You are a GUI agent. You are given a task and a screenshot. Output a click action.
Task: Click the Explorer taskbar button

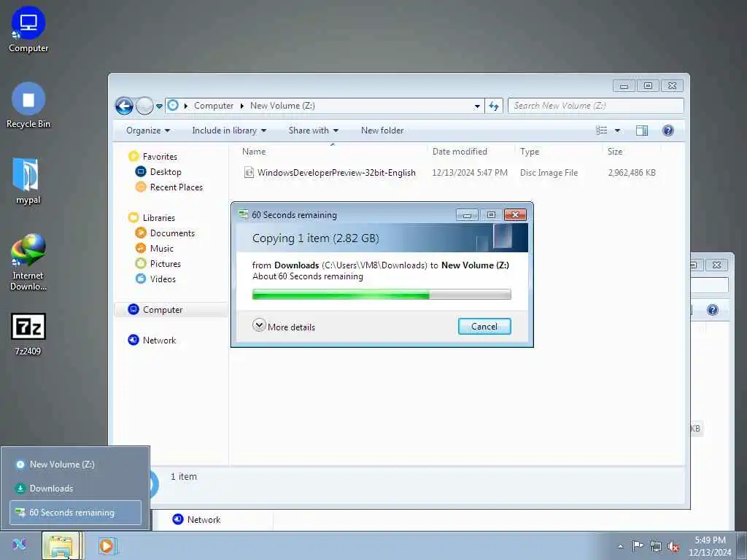pyautogui.click(x=61, y=545)
